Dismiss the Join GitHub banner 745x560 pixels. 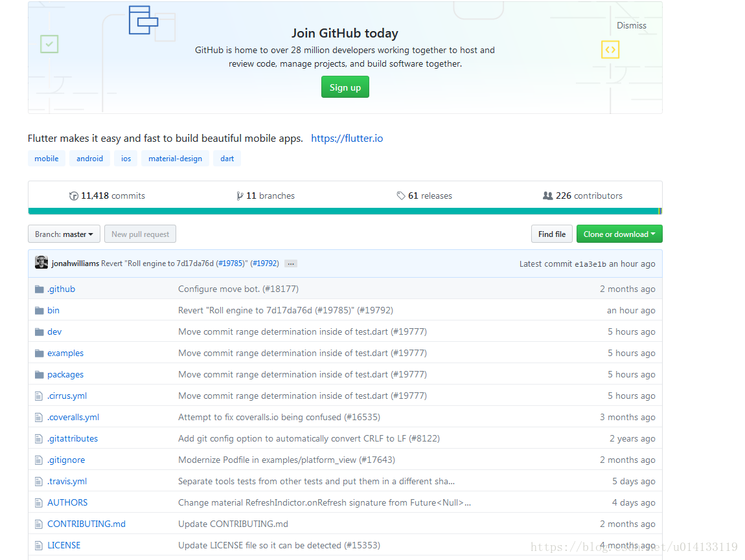632,26
